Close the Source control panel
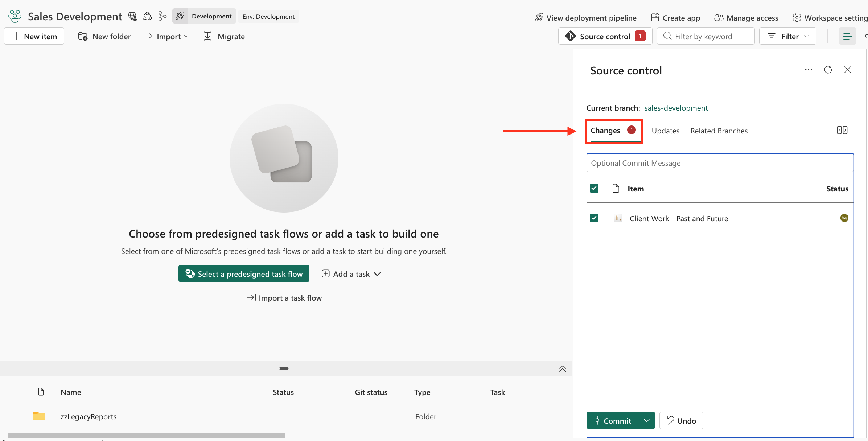 point(847,70)
